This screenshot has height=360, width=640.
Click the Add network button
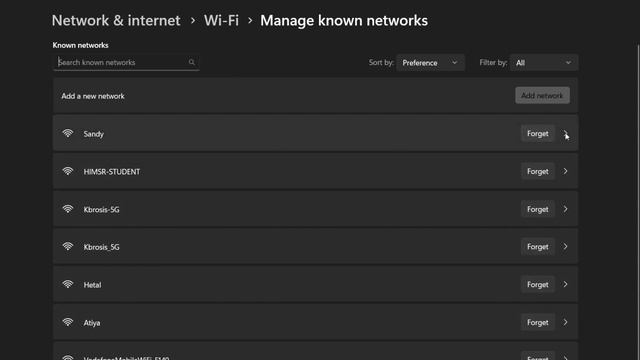pyautogui.click(x=542, y=96)
